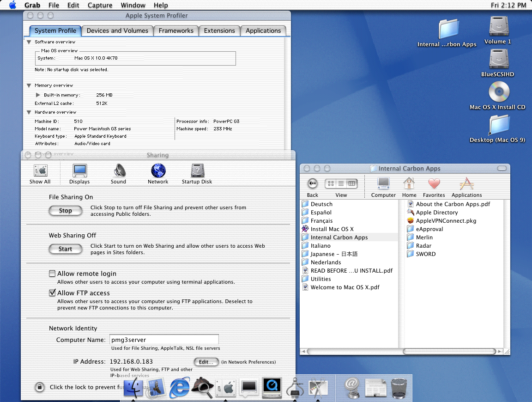Launch Internet Explorer from the Dock
The height and width of the screenshot is (402, 532).
click(x=179, y=388)
